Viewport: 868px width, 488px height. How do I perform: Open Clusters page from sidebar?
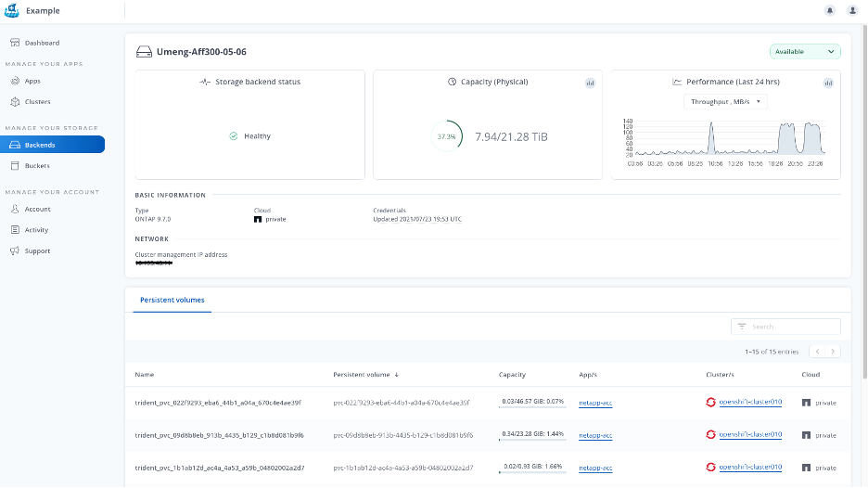click(x=37, y=102)
